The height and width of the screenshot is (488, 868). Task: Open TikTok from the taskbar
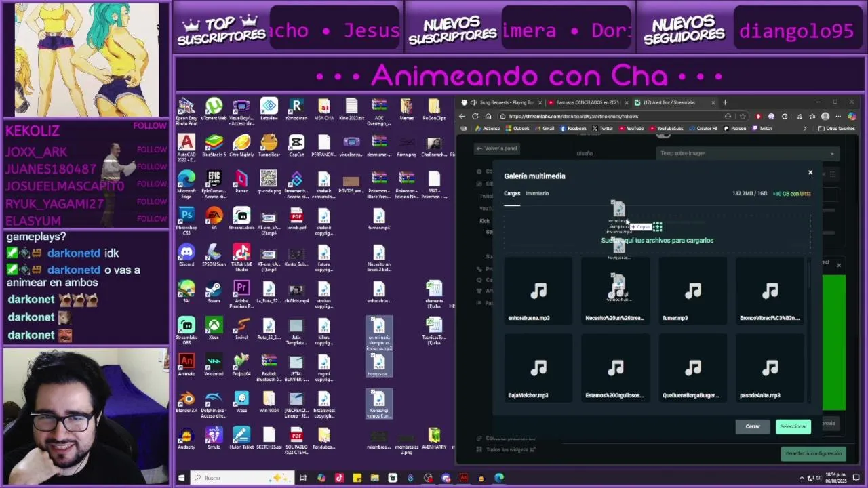(x=339, y=478)
